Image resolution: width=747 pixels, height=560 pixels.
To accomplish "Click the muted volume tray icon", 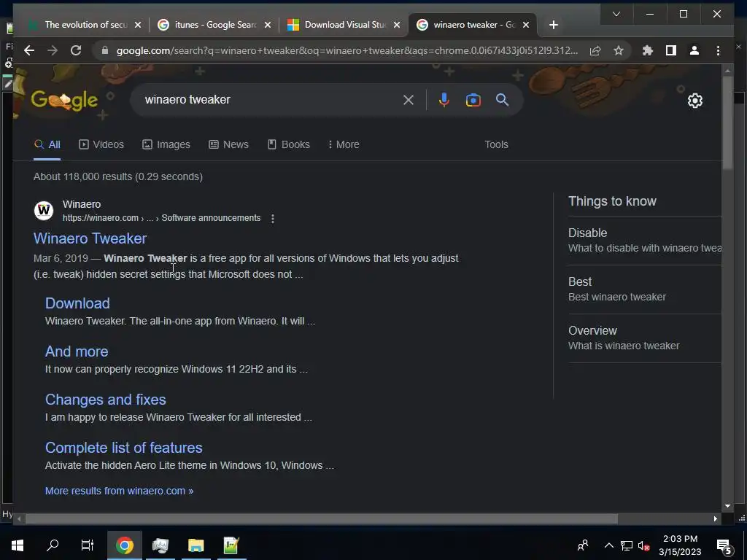I will (644, 545).
